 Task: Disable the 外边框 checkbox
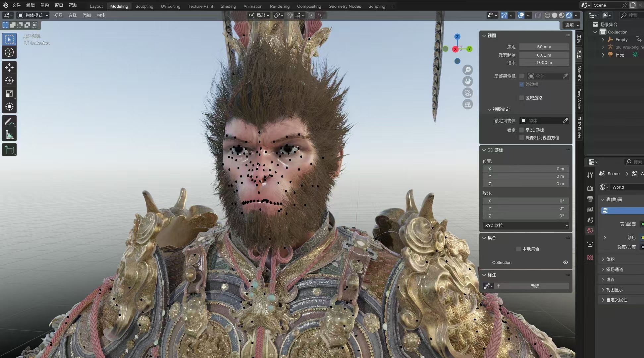coord(522,85)
